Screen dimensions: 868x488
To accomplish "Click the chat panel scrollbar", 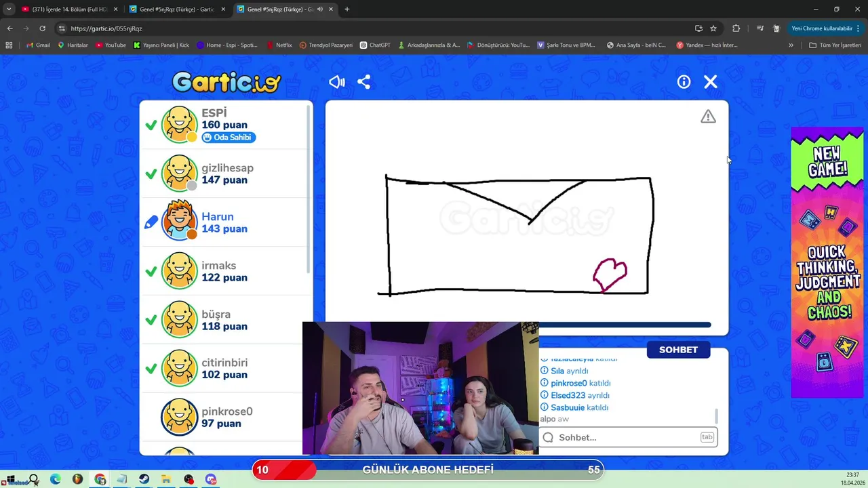I will [716, 415].
